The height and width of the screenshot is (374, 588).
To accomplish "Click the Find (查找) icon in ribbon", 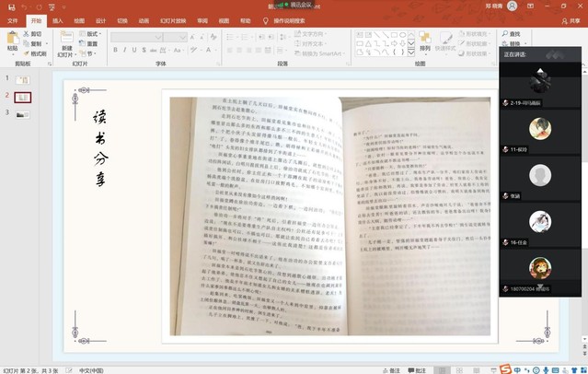I will click(513, 34).
